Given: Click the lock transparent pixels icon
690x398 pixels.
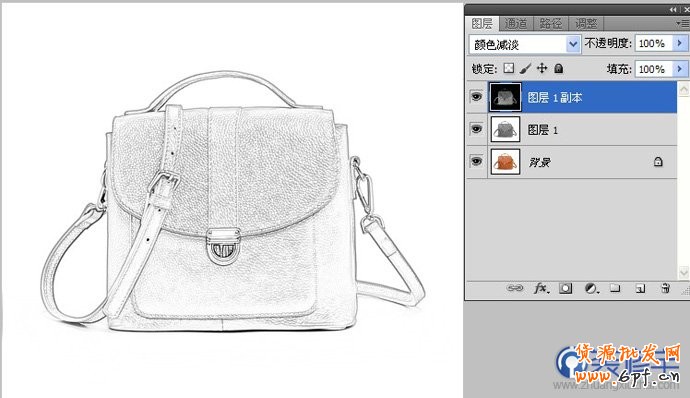Looking at the screenshot, I should point(509,68).
